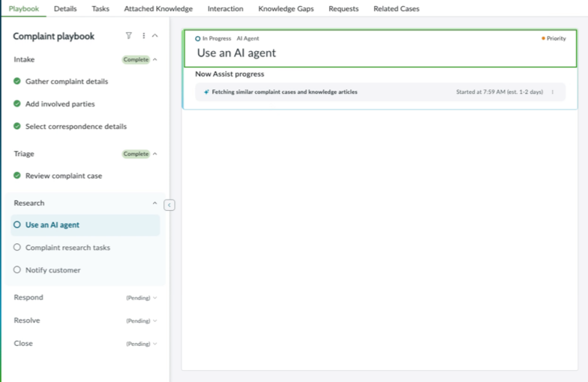Open the Attached Knowledge tab

pyautogui.click(x=158, y=9)
